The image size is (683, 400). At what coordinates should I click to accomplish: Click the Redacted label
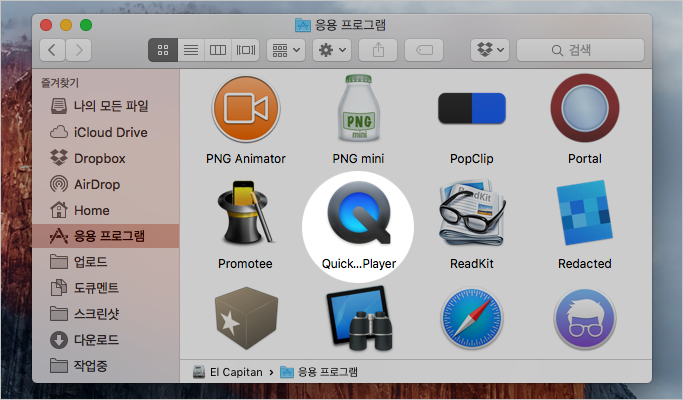coord(585,264)
